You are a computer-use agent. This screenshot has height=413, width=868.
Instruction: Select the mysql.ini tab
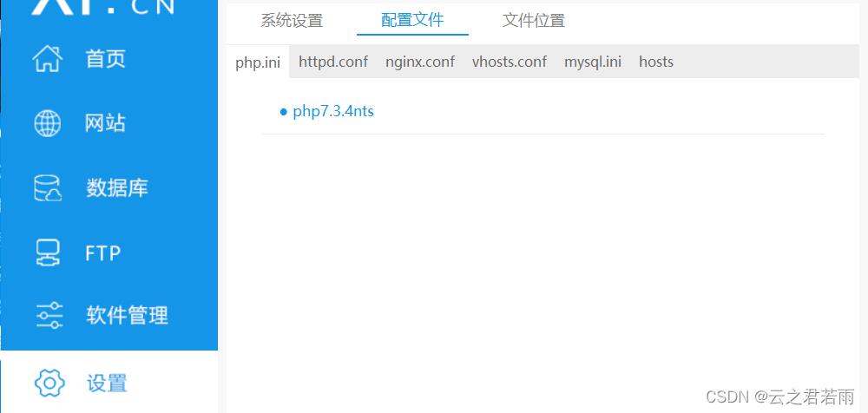point(592,62)
